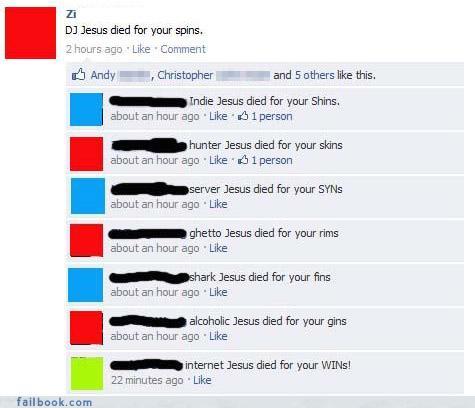This screenshot has height=408, width=475.
Task: Like the server Jesus SYNs comment
Action: tap(218, 204)
